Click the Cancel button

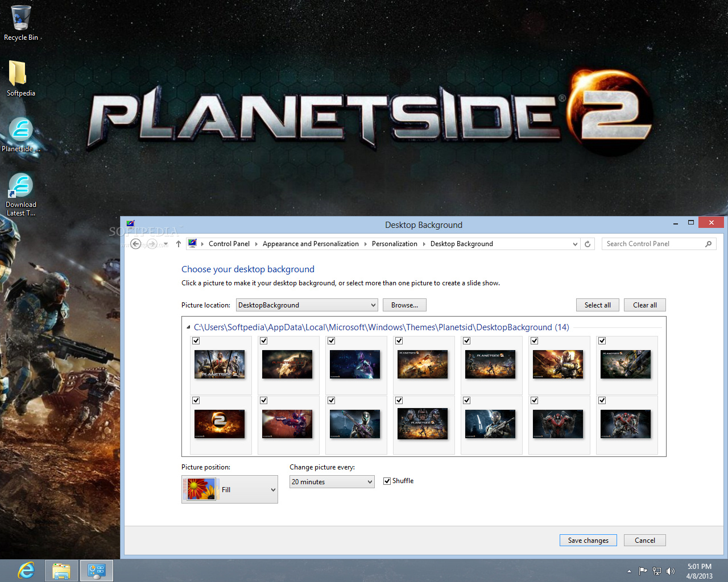(x=645, y=541)
